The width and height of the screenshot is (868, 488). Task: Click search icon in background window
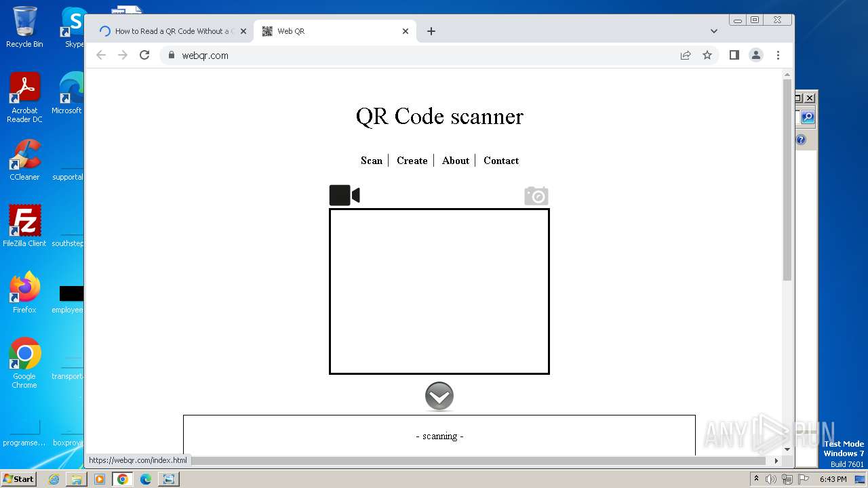coord(808,117)
